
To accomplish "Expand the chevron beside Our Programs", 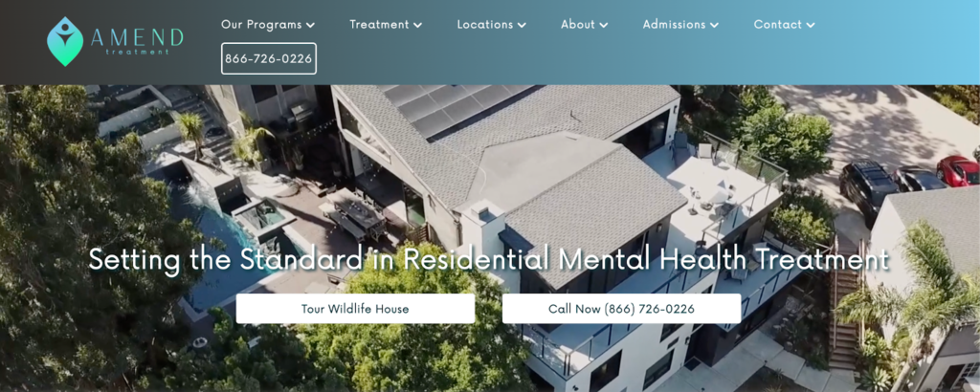I will click(311, 26).
